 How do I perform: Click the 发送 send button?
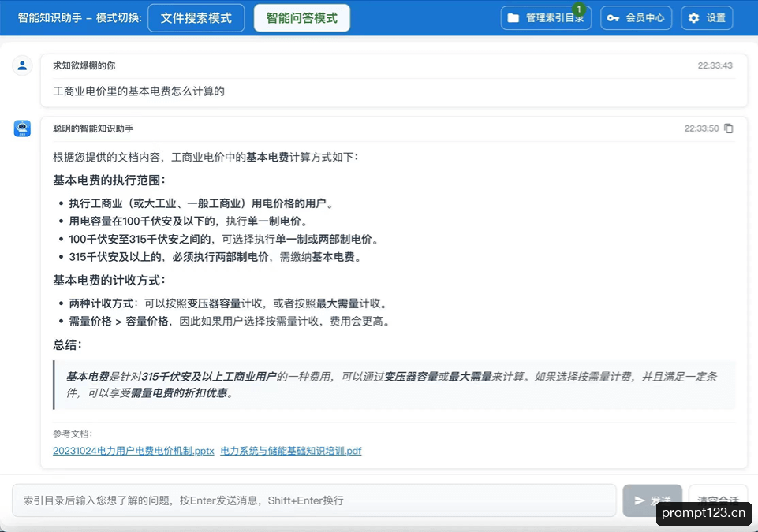652,500
